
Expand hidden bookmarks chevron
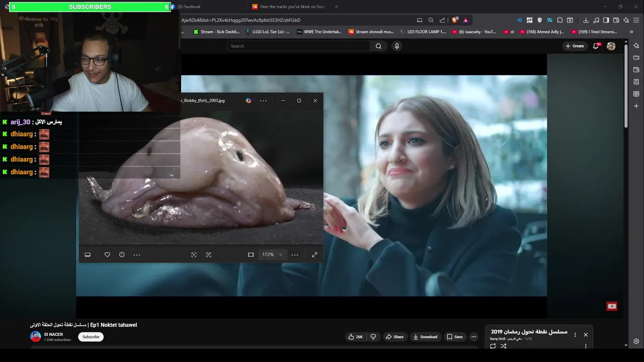point(631,32)
